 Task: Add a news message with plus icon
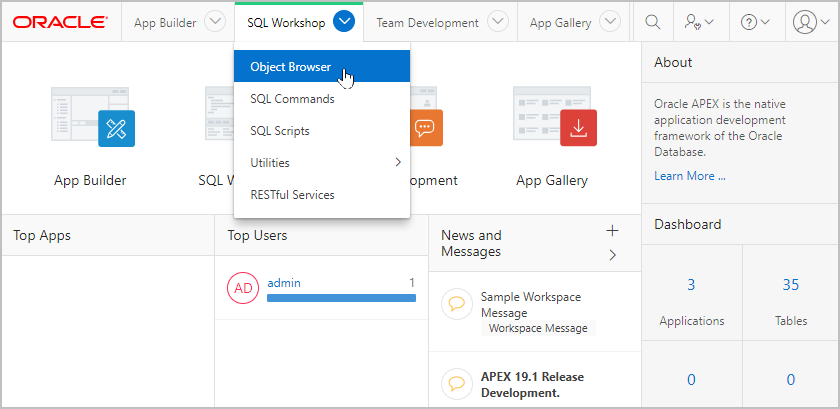pos(612,231)
